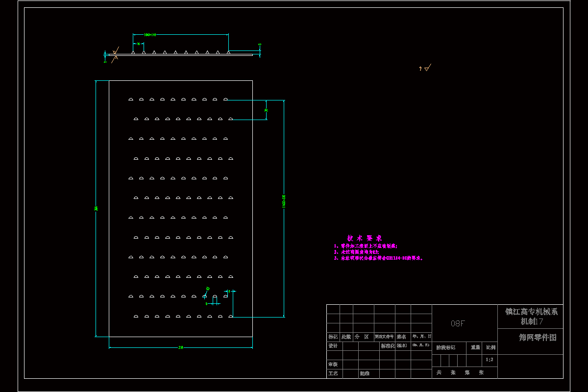This screenshot has height=392, width=588.
Task: Select technical requirement line 2 text
Action: pos(357,252)
